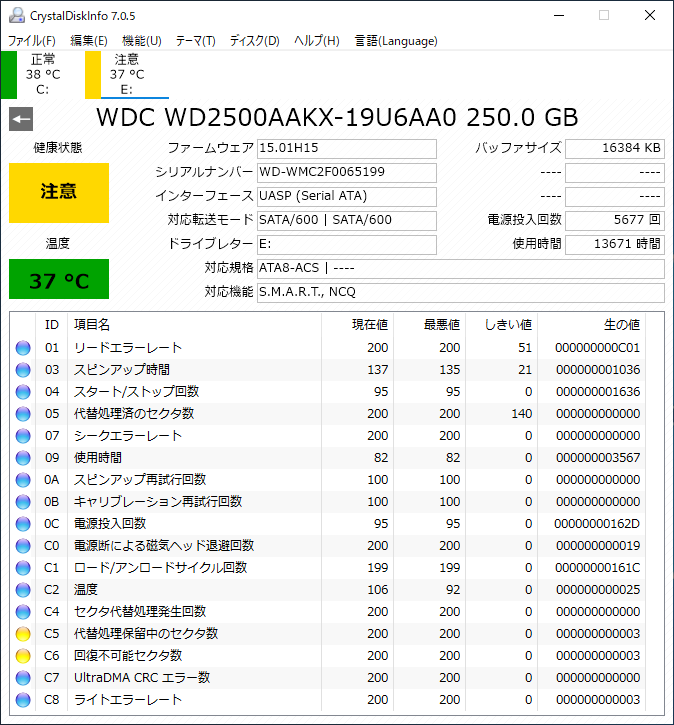Screen dimensions: 674x725
Task: Click the yellow 注意 health status button
Action: (x=59, y=193)
